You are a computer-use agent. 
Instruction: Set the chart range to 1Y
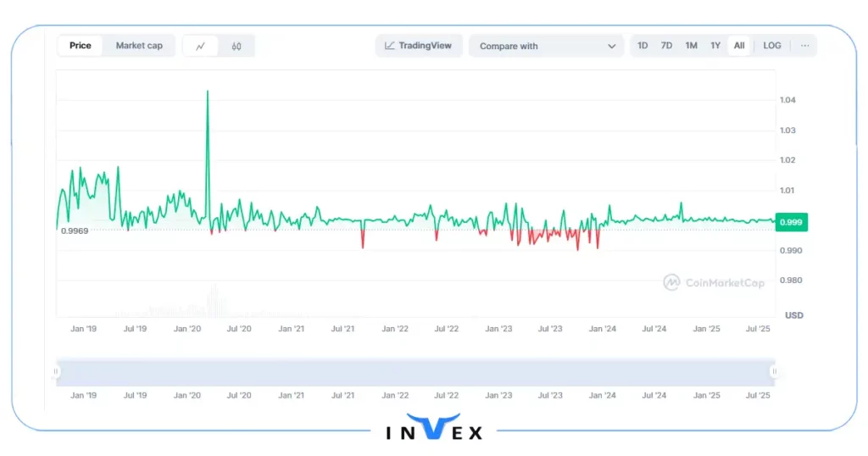pyautogui.click(x=715, y=46)
